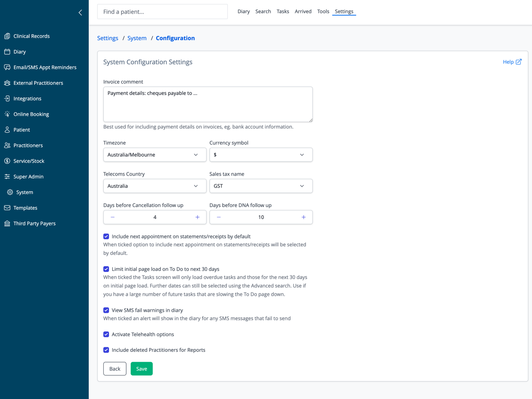532x399 pixels.
Task: Switch to the Arrived tab
Action: pos(303,11)
